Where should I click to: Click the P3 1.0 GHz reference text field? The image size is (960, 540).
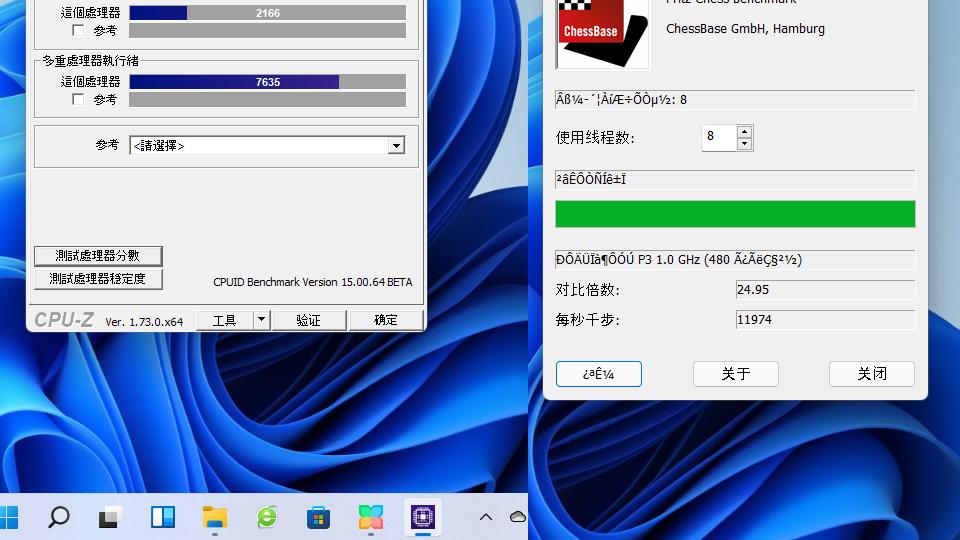coord(735,260)
